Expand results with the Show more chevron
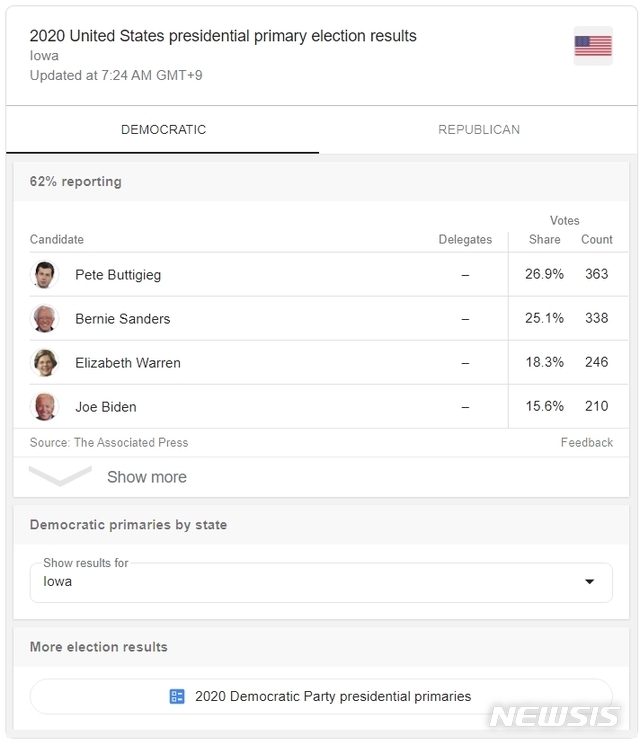The image size is (640, 745). click(x=60, y=476)
